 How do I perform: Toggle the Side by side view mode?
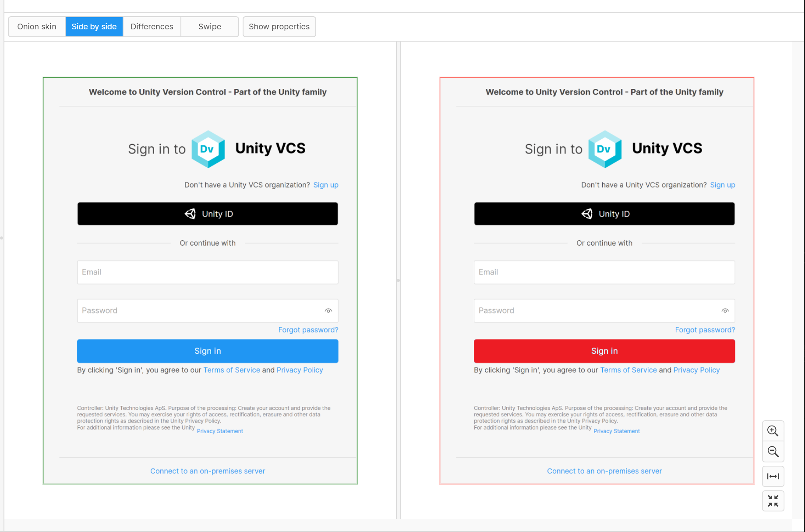[94, 26]
